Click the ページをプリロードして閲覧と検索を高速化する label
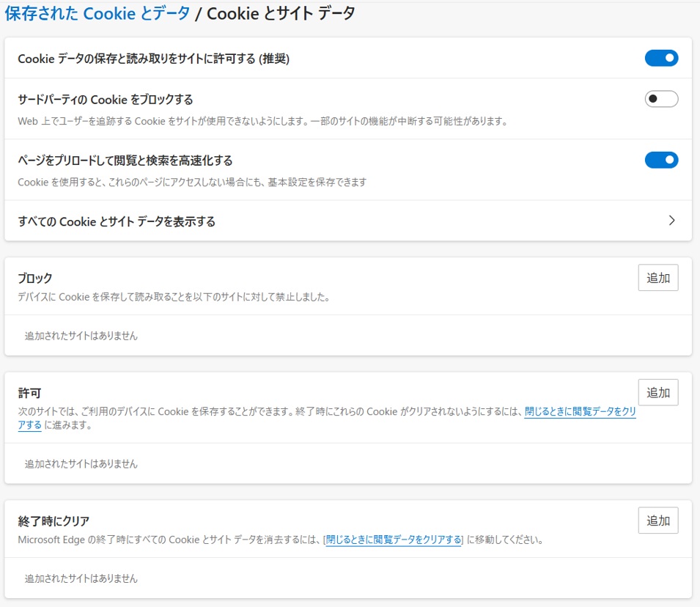700x607 pixels. point(125,161)
